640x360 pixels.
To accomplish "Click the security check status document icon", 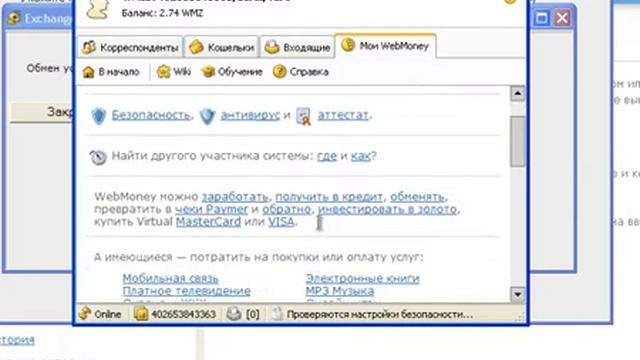I will pos(277,314).
